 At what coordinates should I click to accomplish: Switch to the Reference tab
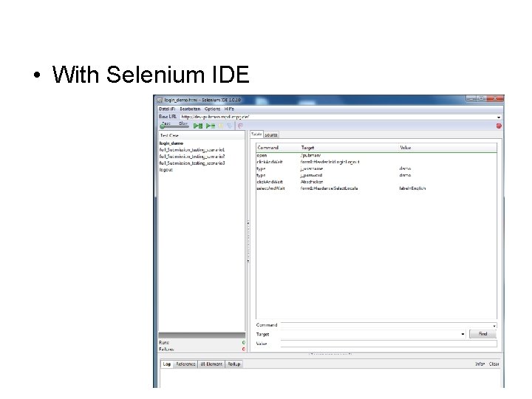(x=185, y=364)
